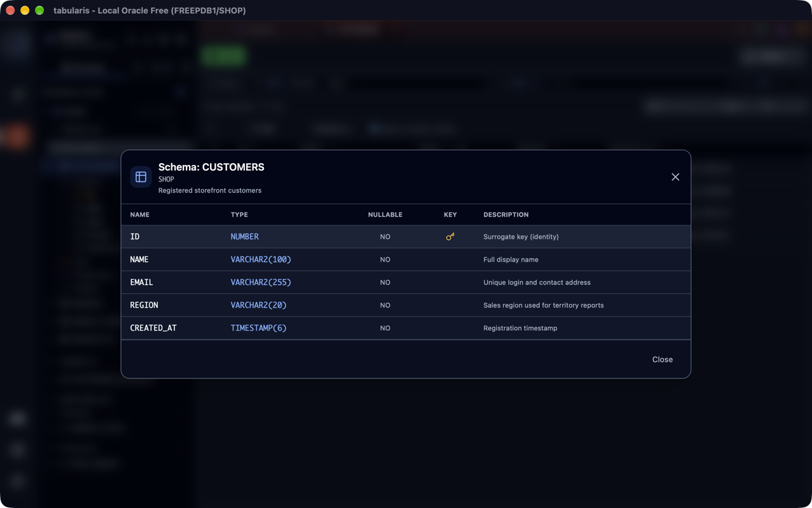Click 'Full display name' description
The width and height of the screenshot is (812, 508).
pos(511,260)
